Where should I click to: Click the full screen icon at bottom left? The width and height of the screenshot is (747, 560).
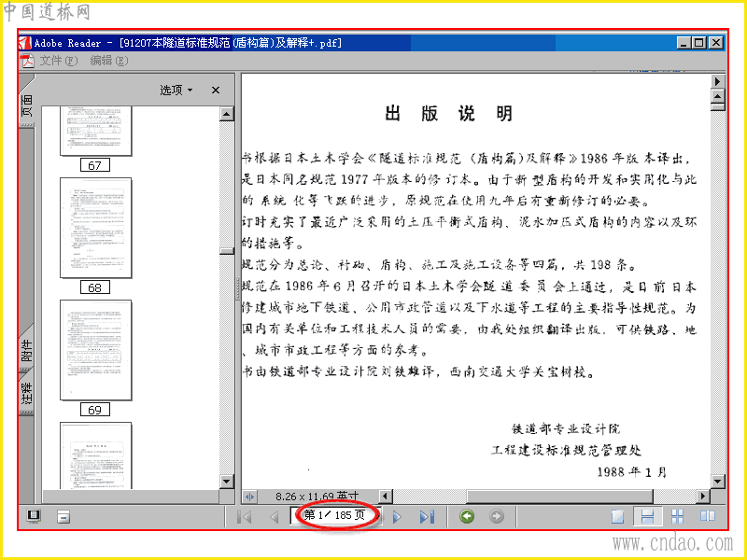point(34,516)
